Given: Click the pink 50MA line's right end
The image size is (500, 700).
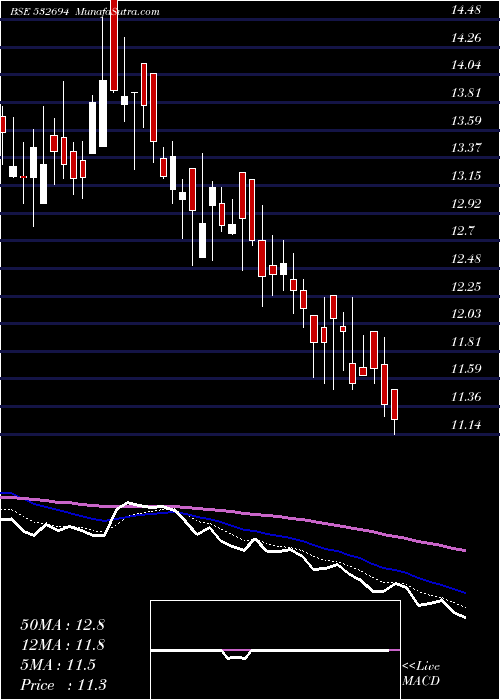Looking at the screenshot, I should tap(464, 550).
